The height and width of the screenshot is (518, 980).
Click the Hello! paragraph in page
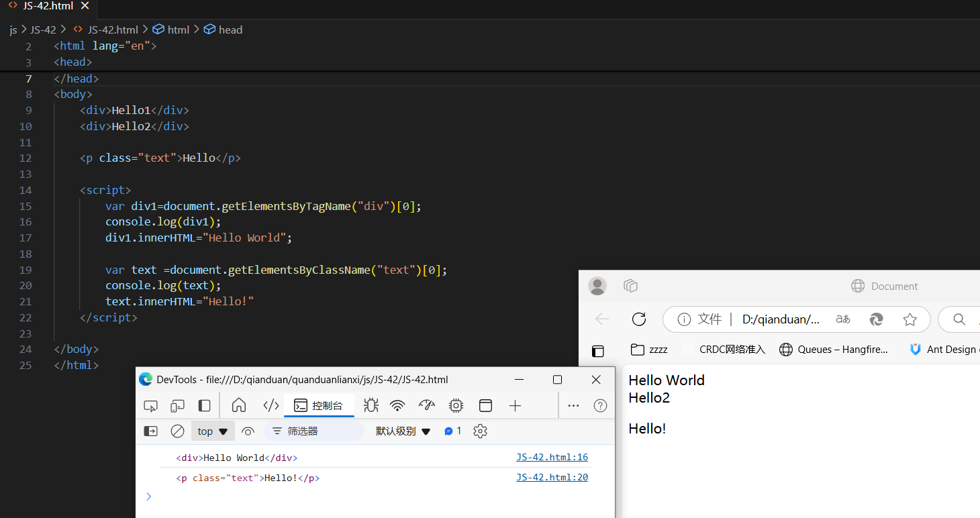click(x=647, y=429)
